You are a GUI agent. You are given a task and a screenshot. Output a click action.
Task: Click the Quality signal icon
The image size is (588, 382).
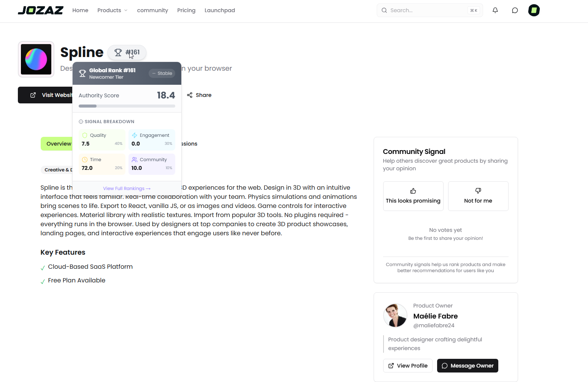pyautogui.click(x=84, y=135)
